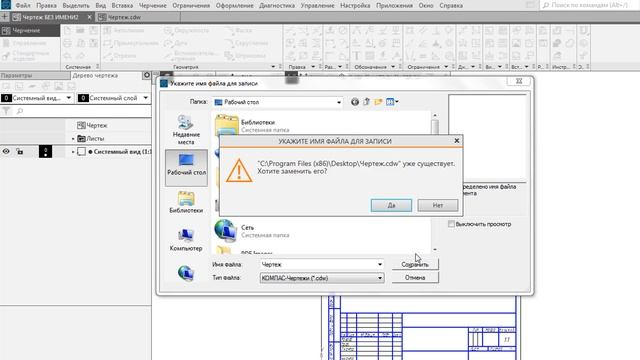This screenshot has height=360, width=640.
Task: Close the file-exists warning message box
Action: click(x=457, y=141)
